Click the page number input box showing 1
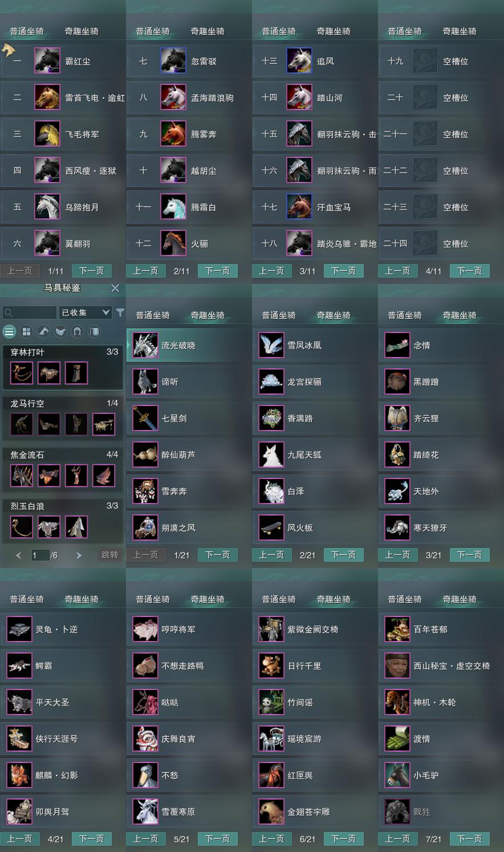The image size is (504, 852). 40,555
